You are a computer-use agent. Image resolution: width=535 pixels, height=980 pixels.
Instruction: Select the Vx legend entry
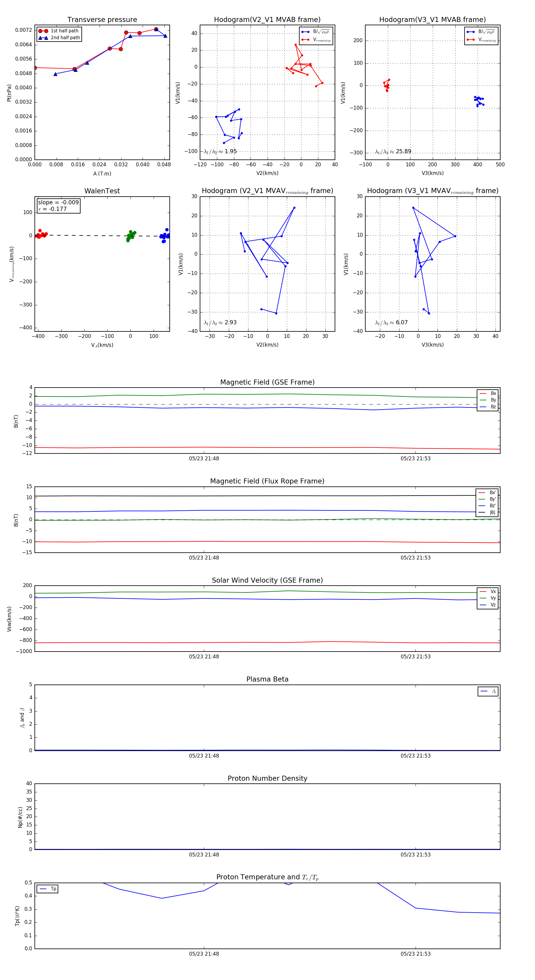point(488,592)
